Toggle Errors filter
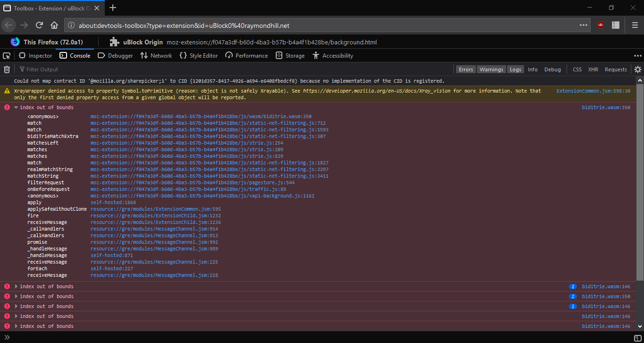Screen dimensions: 644x343 pos(466,69)
